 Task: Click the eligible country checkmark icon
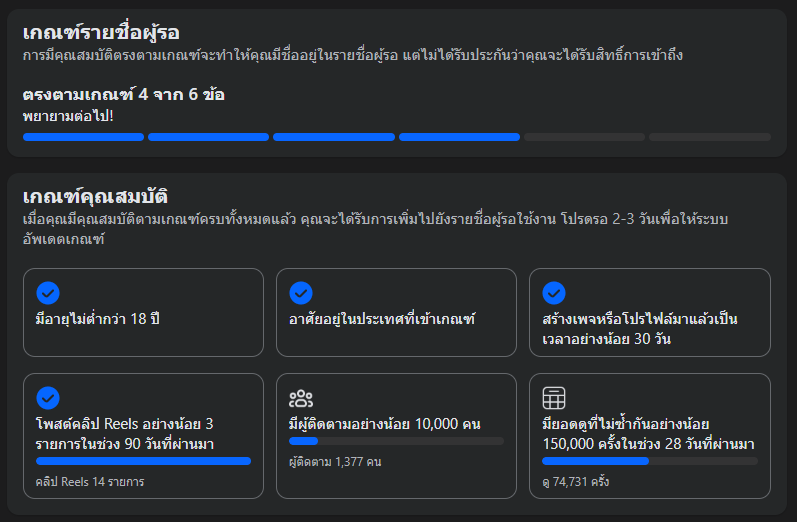click(x=301, y=293)
